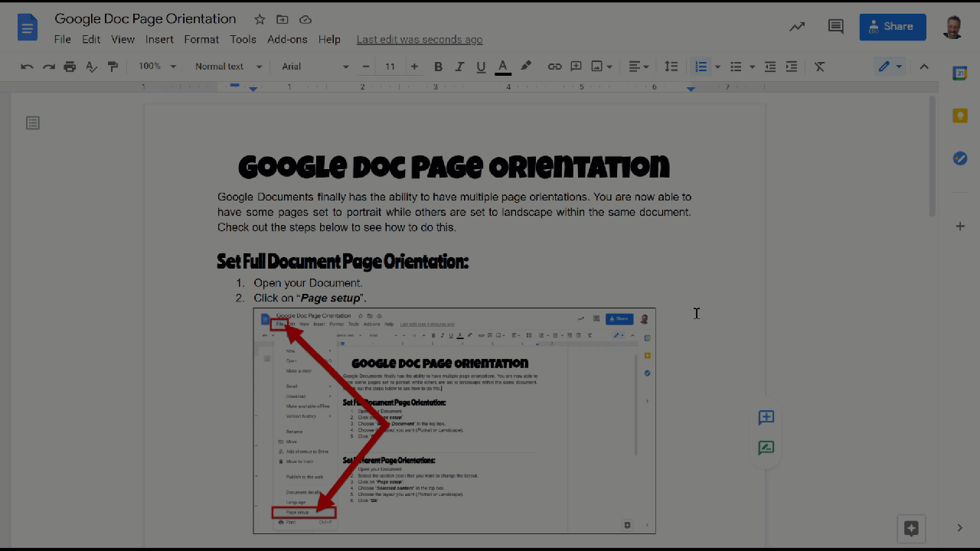Toggle the Bulleted list button

(x=736, y=67)
